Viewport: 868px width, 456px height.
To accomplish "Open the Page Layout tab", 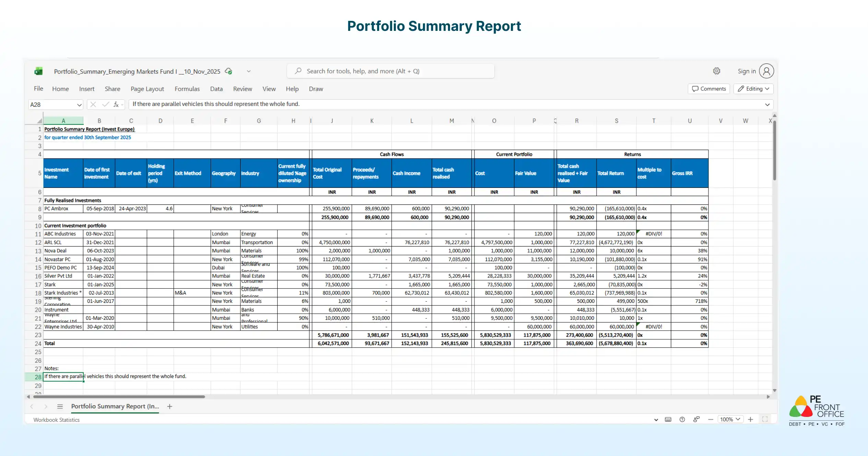I will [147, 89].
